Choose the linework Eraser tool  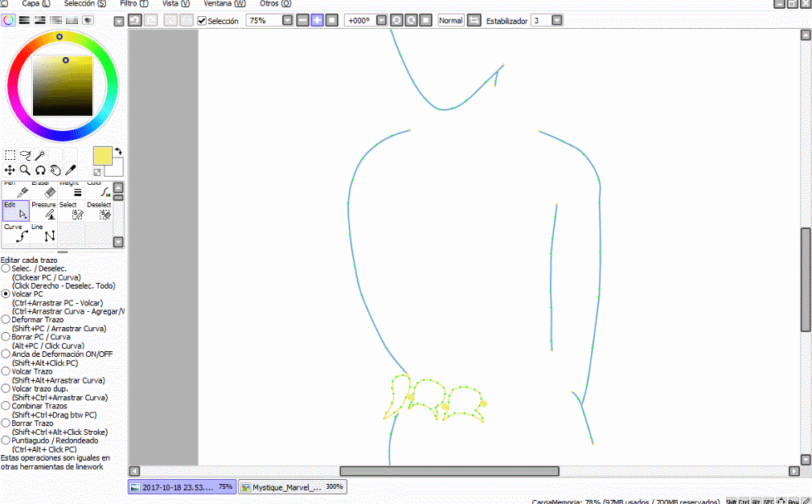(43, 190)
